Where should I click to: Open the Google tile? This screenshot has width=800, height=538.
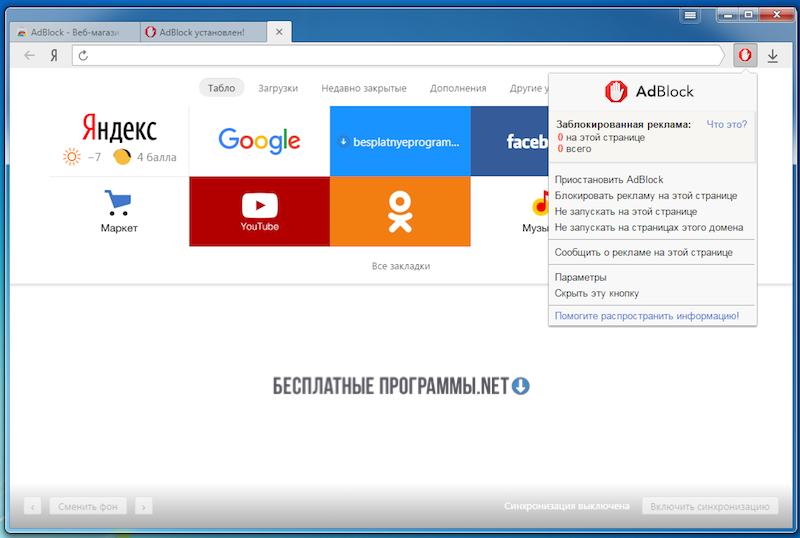pos(259,141)
